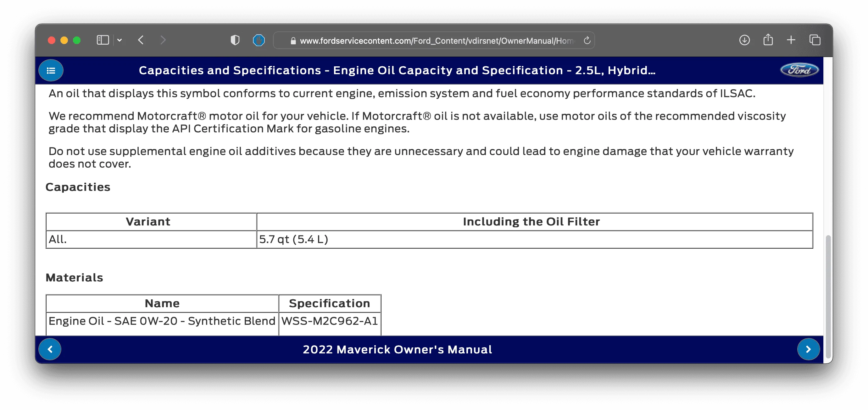Toggle the Safari sidebar

coord(103,41)
